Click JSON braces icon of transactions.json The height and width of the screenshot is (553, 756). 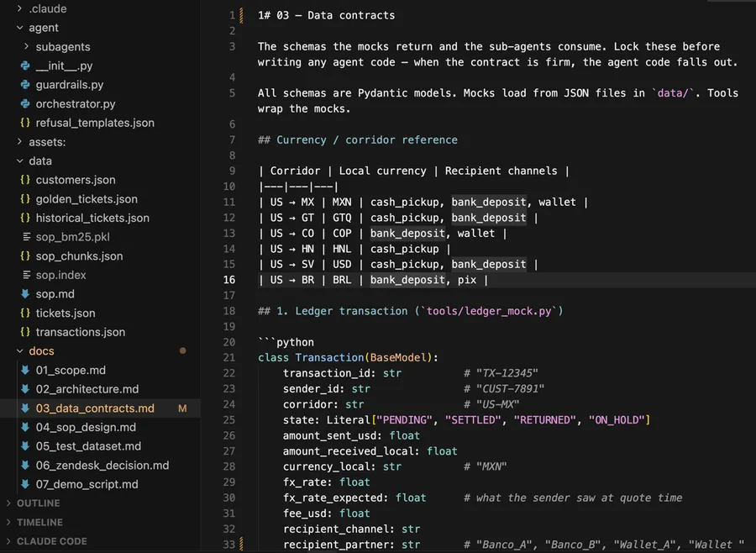(x=25, y=332)
